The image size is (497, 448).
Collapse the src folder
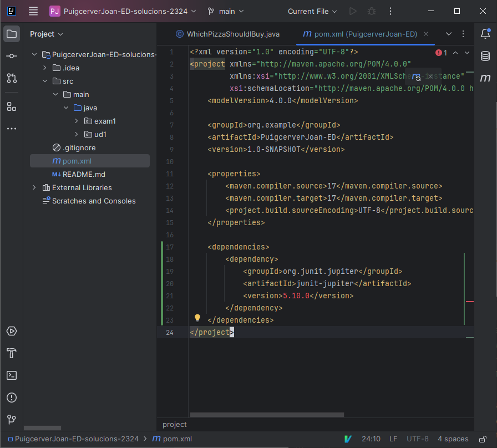pyautogui.click(x=45, y=81)
